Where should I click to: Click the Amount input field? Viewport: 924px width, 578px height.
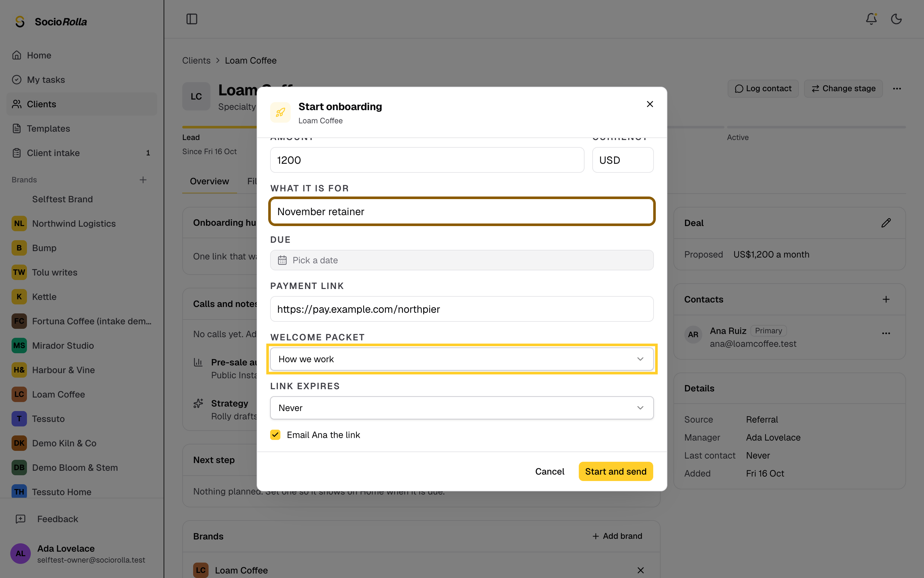(x=427, y=160)
